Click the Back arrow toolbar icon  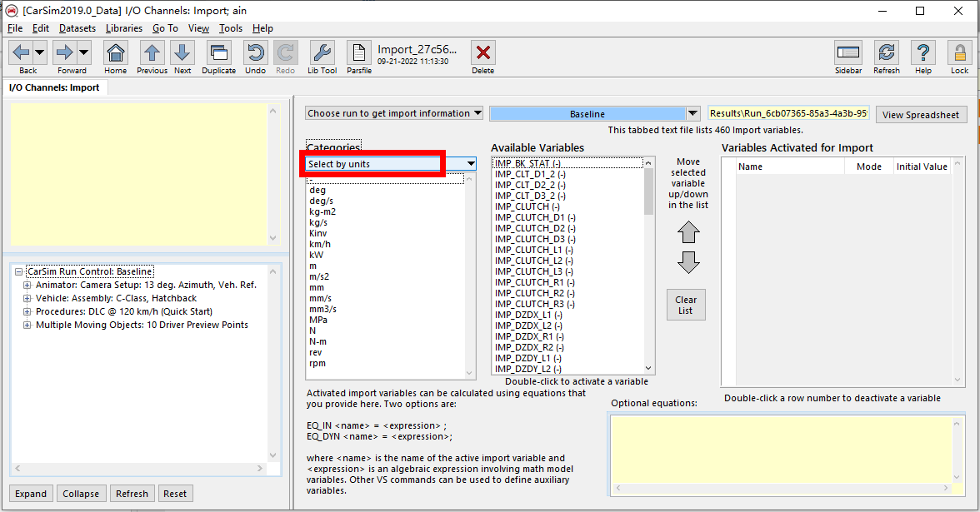click(21, 52)
